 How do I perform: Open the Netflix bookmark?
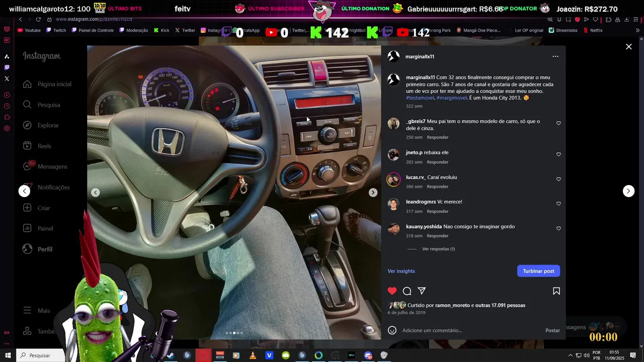[593, 30]
